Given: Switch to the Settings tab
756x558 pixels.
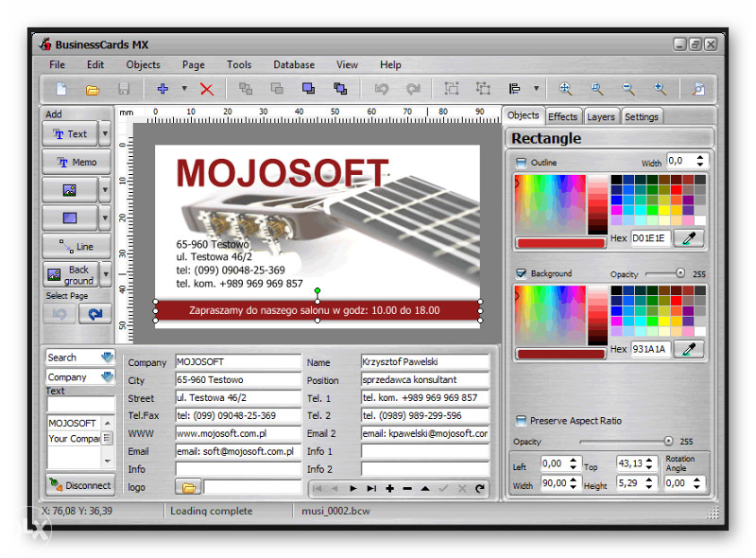Looking at the screenshot, I should point(642,117).
